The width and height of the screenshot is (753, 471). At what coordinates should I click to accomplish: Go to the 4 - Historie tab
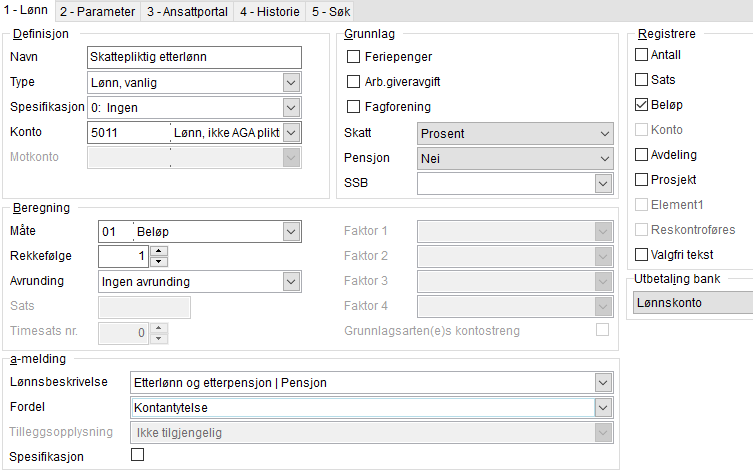269,12
